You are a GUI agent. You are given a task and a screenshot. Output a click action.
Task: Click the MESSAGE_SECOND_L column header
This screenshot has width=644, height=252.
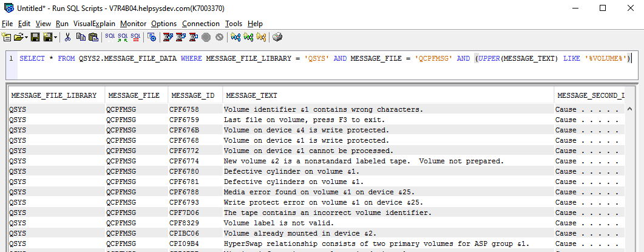(x=590, y=95)
